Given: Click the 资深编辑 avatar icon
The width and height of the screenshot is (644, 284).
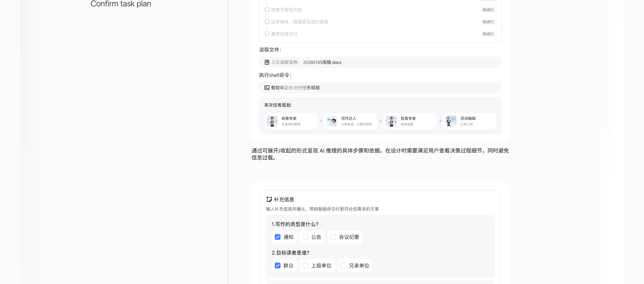Looking at the screenshot, I should click(451, 121).
